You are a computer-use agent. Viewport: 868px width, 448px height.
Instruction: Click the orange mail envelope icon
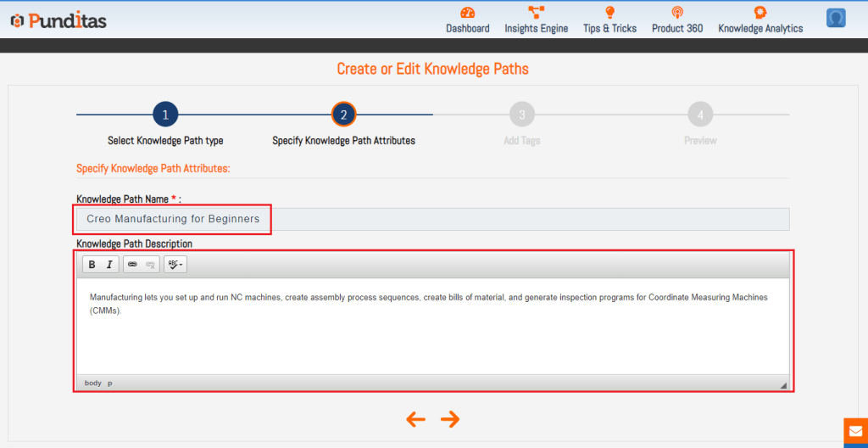pos(855,432)
